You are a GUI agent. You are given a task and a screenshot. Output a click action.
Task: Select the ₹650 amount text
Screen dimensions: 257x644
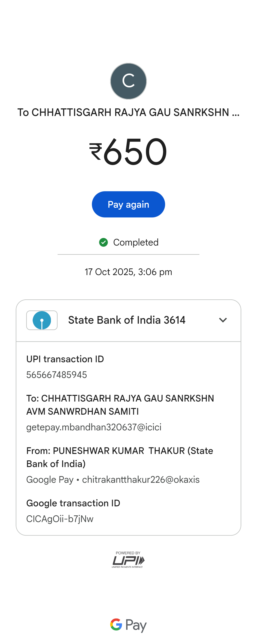pyautogui.click(x=135, y=152)
